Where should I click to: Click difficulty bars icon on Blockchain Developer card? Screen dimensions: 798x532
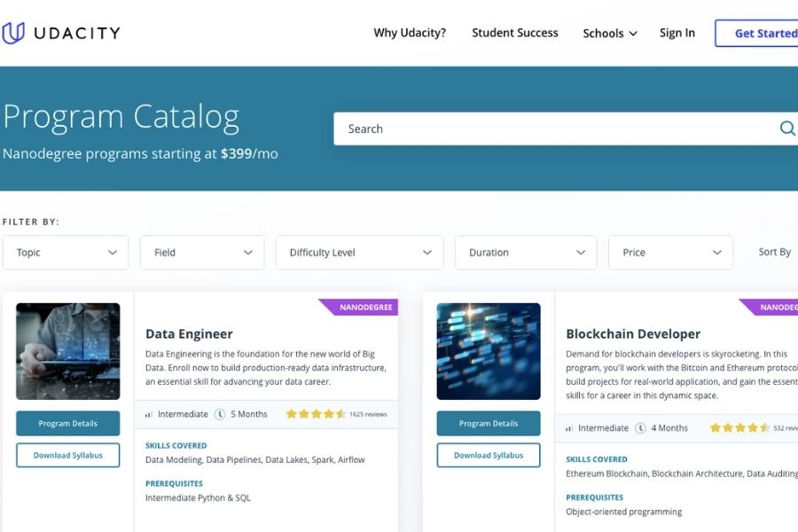pyautogui.click(x=569, y=428)
